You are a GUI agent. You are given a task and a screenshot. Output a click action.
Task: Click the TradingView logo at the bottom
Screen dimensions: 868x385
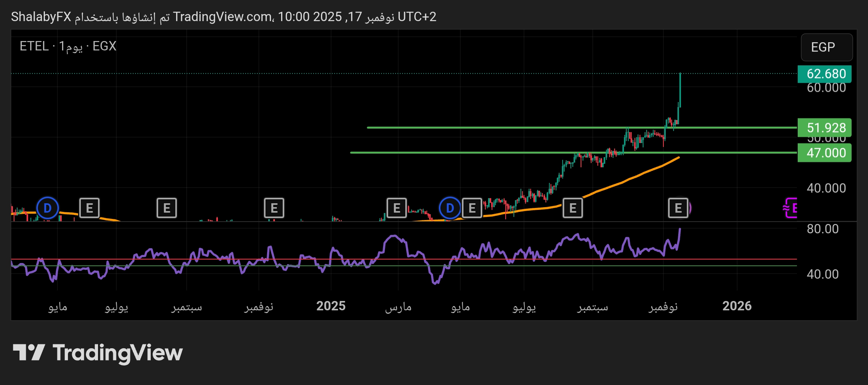[x=98, y=353]
